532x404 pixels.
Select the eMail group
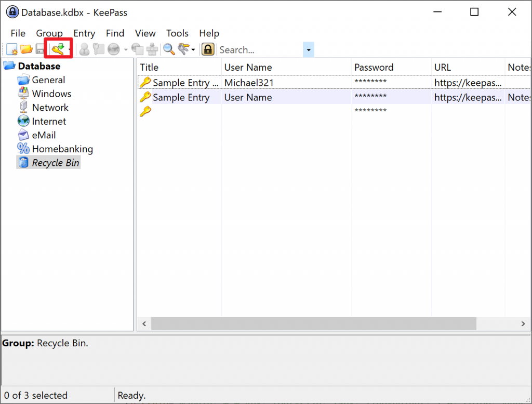coord(44,135)
